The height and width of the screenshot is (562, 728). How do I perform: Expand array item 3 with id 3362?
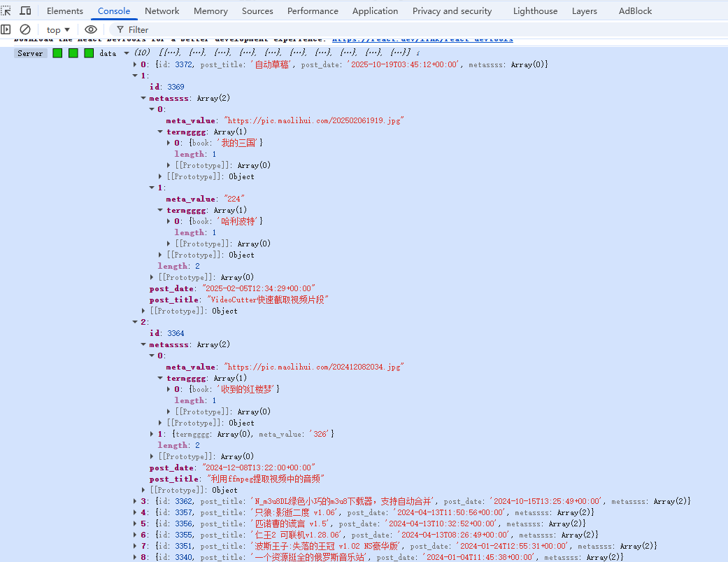pyautogui.click(x=135, y=501)
